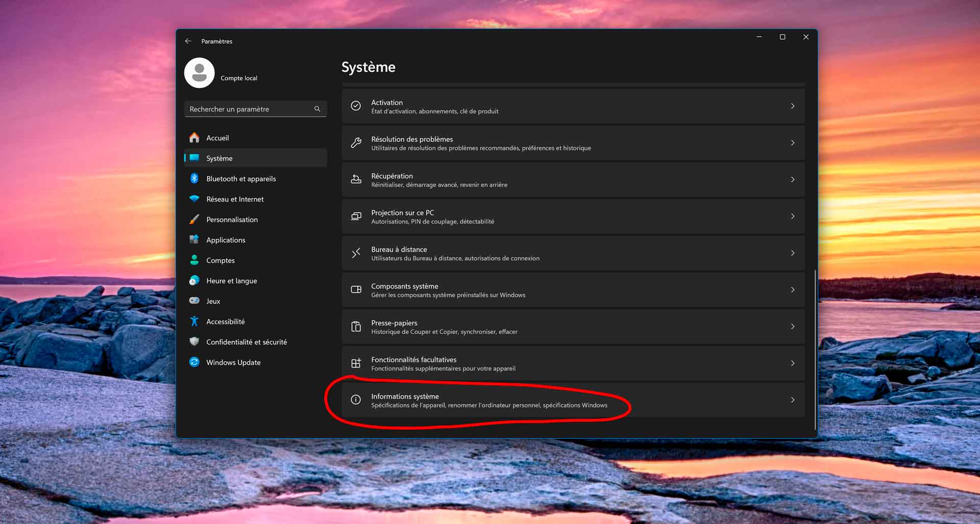The height and width of the screenshot is (524, 980).
Task: Expand Activation using its chevron
Action: click(x=792, y=106)
